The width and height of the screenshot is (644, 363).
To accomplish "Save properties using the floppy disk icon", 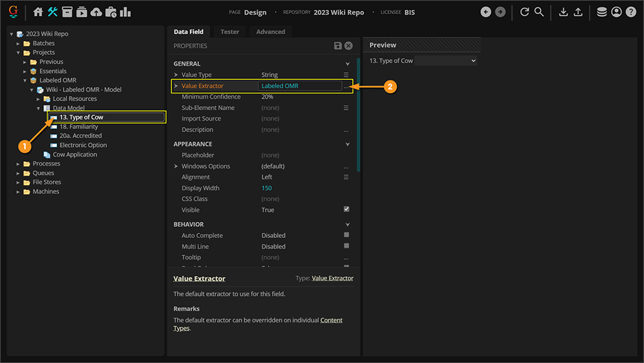I will (x=337, y=46).
